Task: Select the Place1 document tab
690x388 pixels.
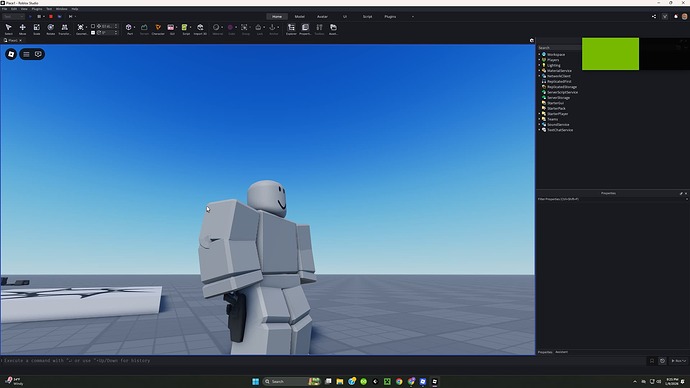Action: coord(13,40)
